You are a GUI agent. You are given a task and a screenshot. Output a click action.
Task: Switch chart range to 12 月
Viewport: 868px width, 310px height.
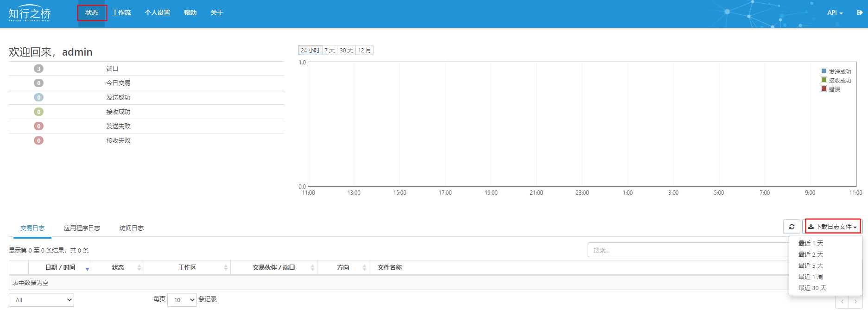coord(364,50)
